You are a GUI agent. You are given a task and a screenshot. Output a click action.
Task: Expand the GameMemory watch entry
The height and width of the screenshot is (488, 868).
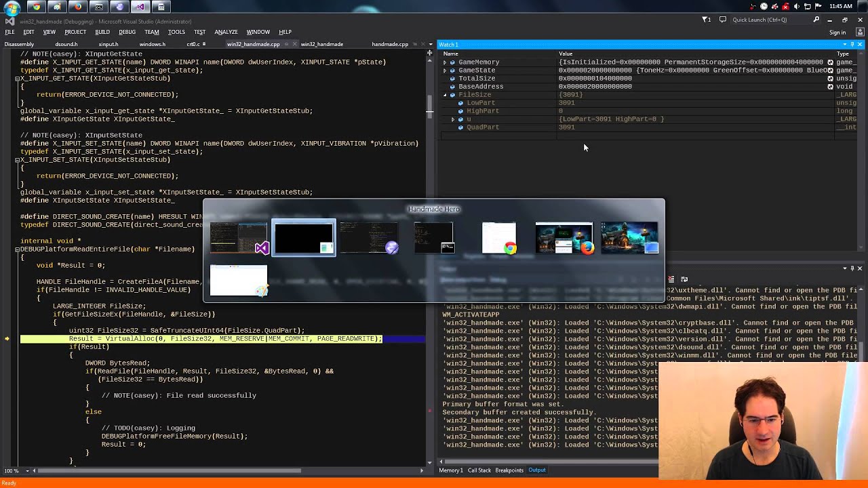445,62
